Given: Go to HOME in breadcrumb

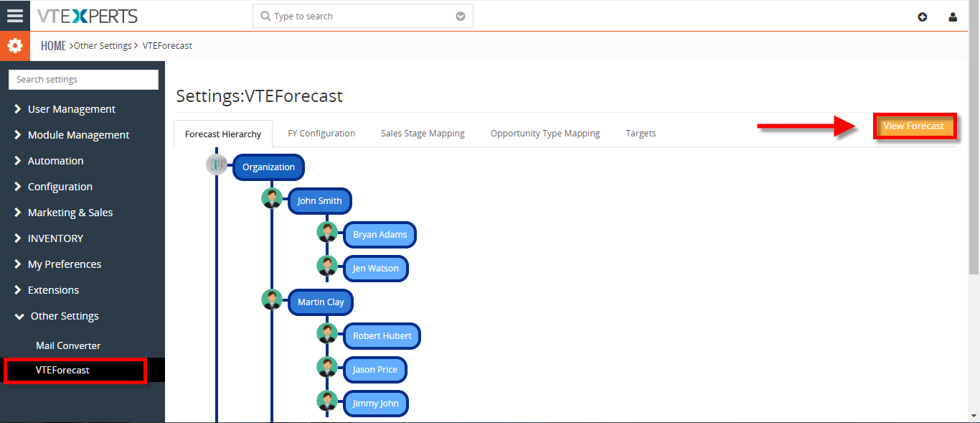Looking at the screenshot, I should point(53,46).
